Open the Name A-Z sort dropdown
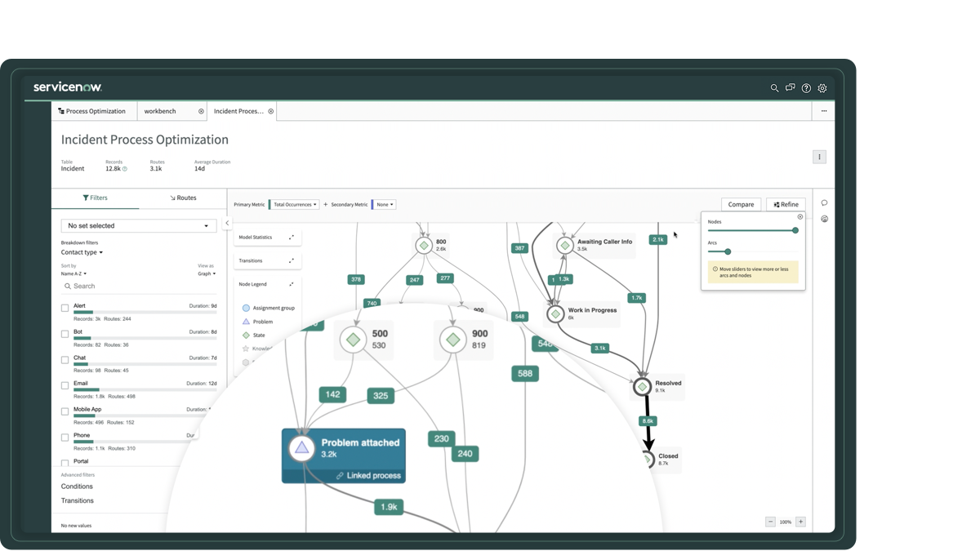Image resolution: width=980 pixels, height=551 pixels. click(73, 274)
